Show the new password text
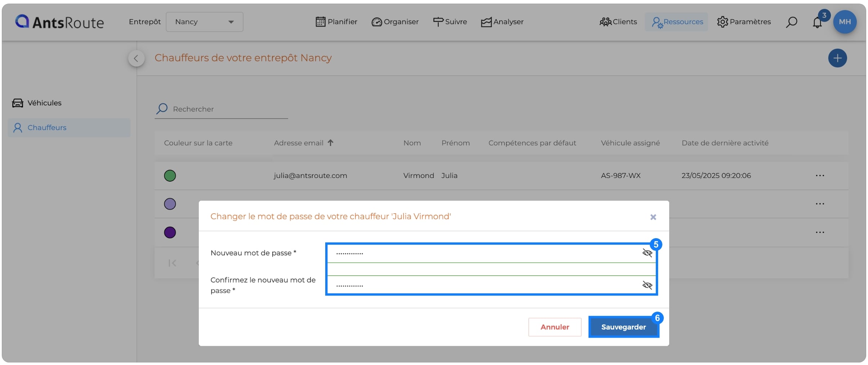Screen dimensions: 868x365 (x=647, y=253)
